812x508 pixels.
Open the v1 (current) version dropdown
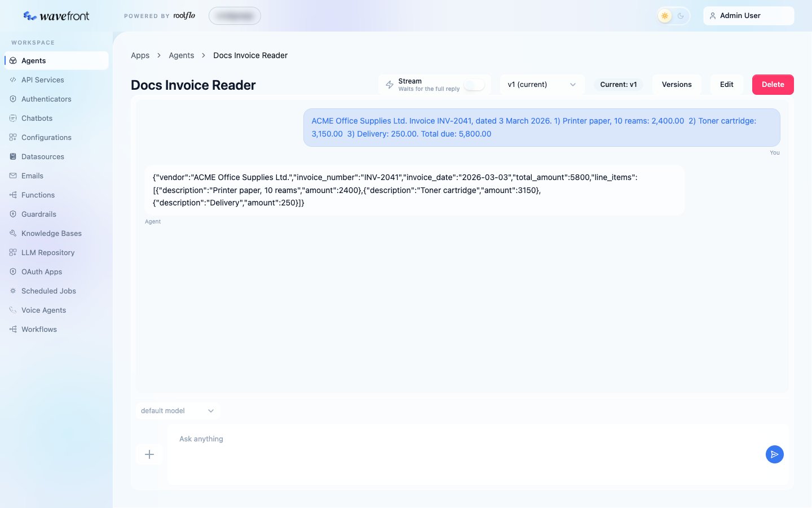542,85
